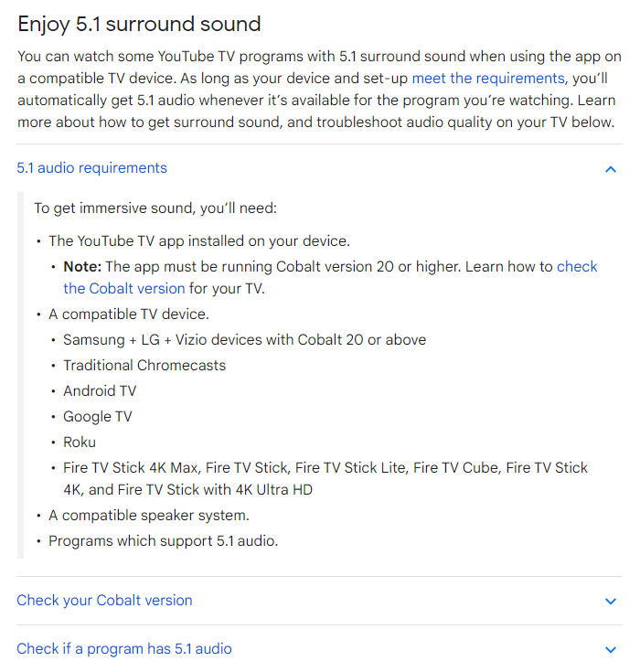The image size is (640, 672).
Task: Click the 'Enjoy 5.1 surround sound' page title
Action: click(x=139, y=24)
